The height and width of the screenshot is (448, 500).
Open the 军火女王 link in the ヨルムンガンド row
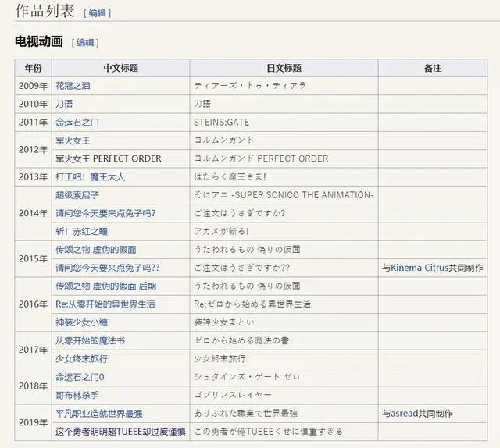(x=73, y=140)
